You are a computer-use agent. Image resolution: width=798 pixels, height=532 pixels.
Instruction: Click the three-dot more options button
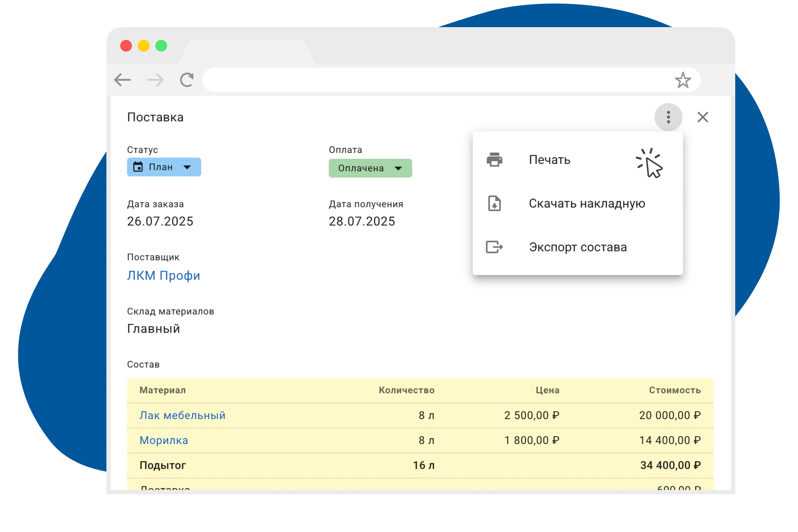pos(668,117)
